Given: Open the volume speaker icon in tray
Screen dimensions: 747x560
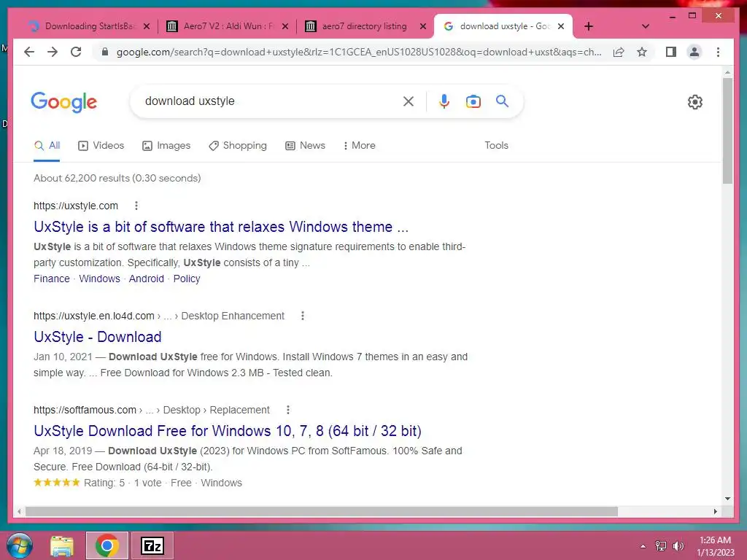Looking at the screenshot, I should [678, 546].
